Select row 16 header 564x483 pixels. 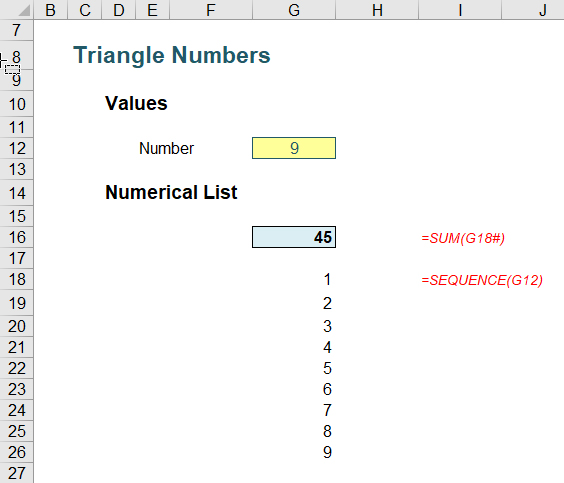click(17, 237)
